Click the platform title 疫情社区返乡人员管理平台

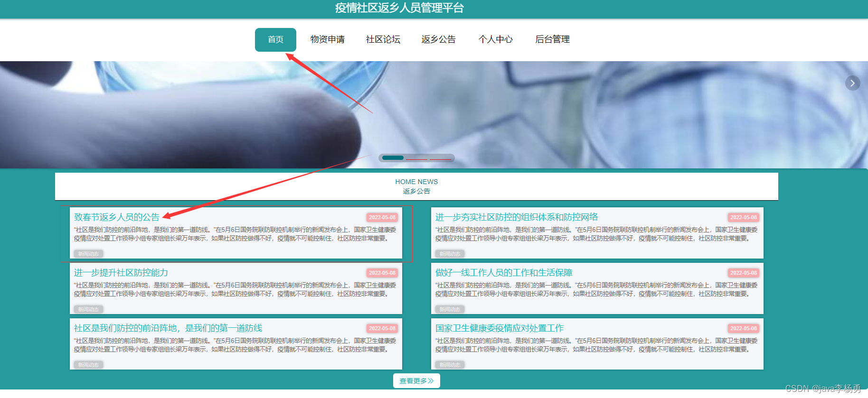[x=399, y=8]
